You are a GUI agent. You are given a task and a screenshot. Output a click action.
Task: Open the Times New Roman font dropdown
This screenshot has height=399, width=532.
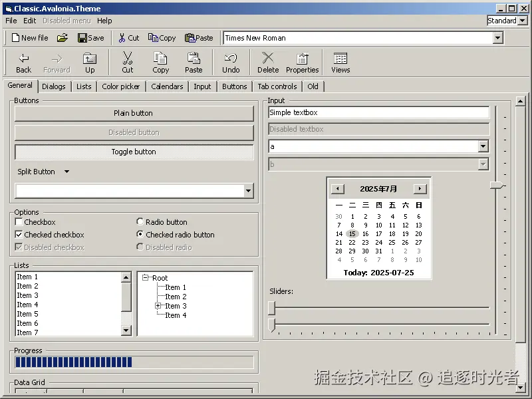[x=497, y=38]
